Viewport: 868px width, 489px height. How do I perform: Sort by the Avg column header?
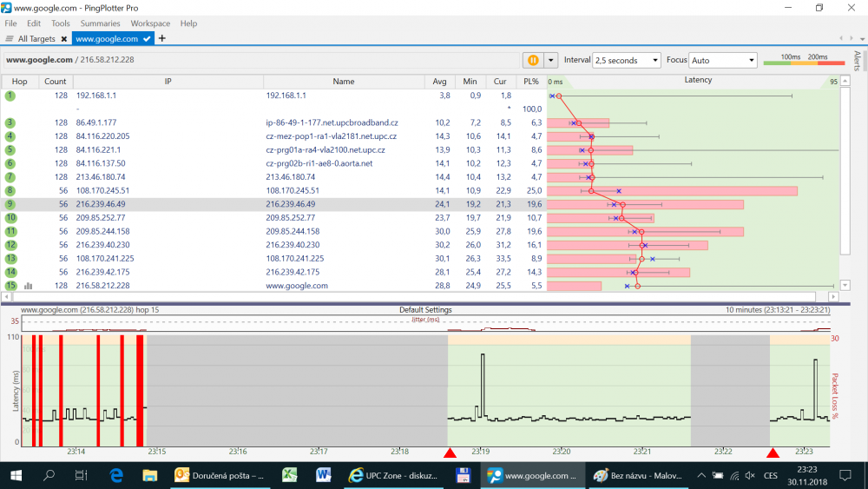[x=439, y=82]
